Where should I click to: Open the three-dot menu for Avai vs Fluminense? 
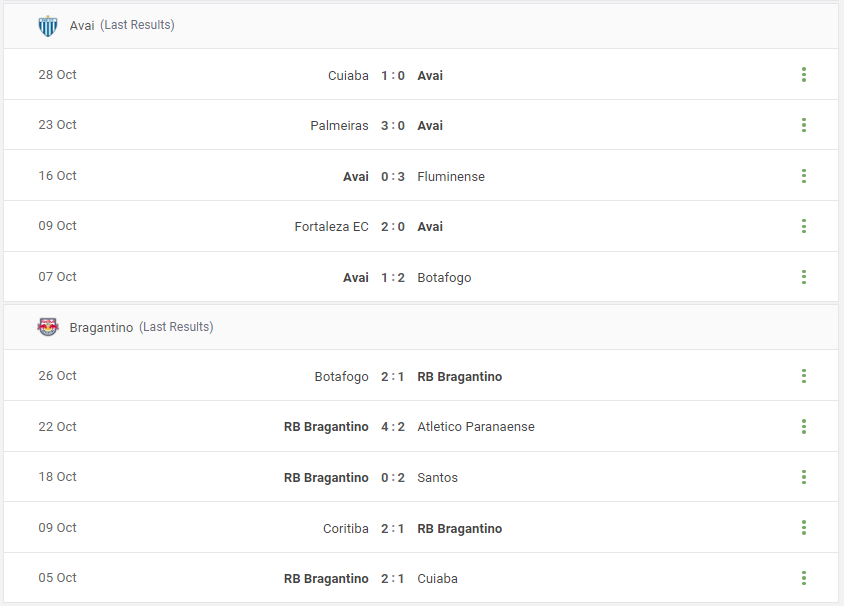(804, 176)
